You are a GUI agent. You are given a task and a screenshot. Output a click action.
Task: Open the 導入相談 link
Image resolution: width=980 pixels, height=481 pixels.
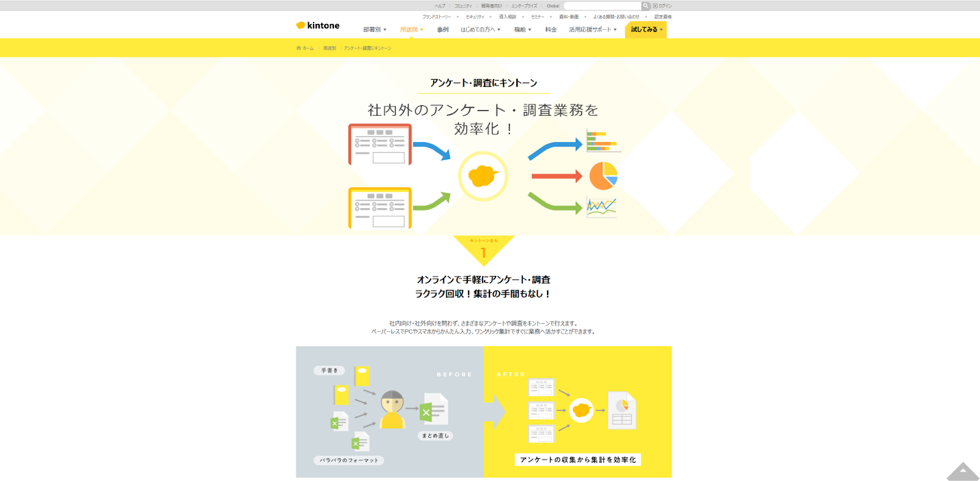508,17
